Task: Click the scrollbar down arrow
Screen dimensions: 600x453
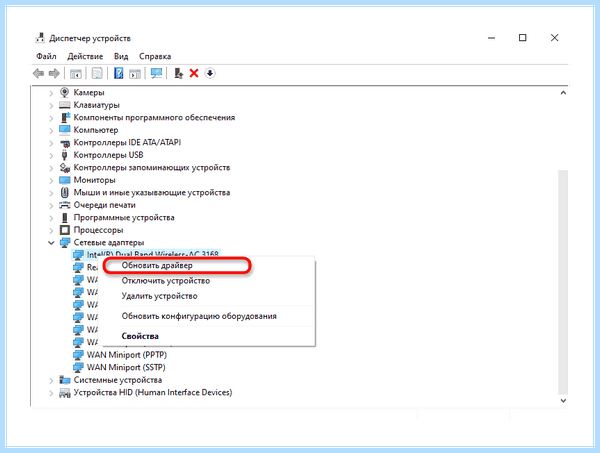Action: [x=563, y=401]
